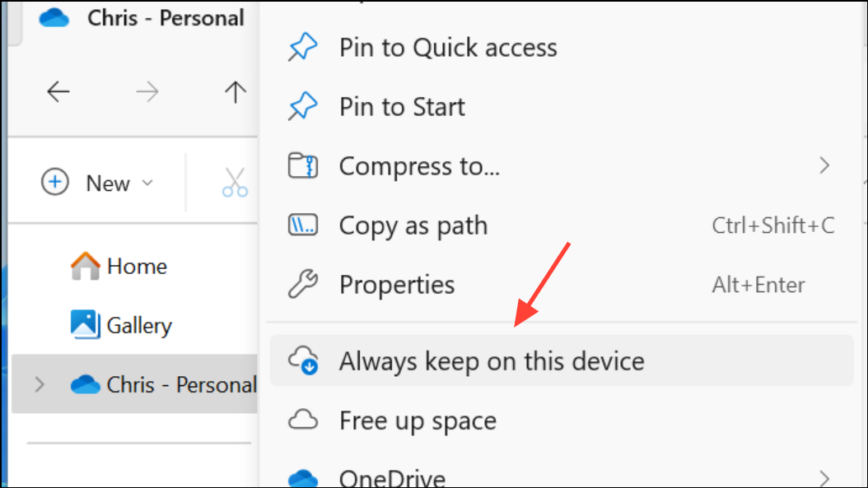The height and width of the screenshot is (488, 868).
Task: Click the Cut scissors icon in toolbar
Action: 235,183
